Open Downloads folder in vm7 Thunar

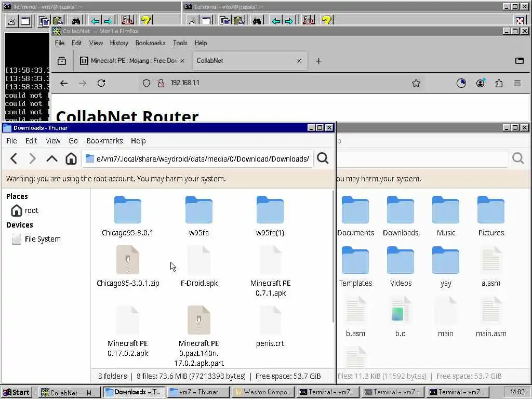point(401,216)
